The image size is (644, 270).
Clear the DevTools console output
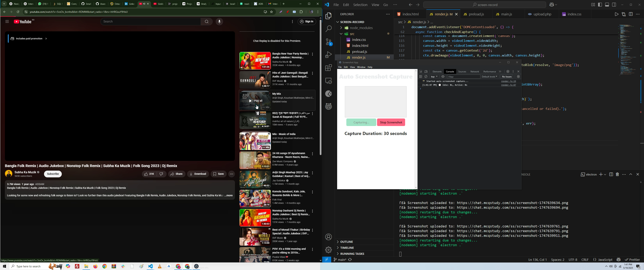pyautogui.click(x=426, y=77)
